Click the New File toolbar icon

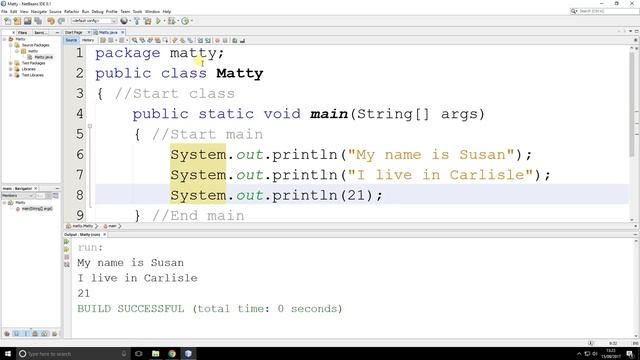[7, 21]
